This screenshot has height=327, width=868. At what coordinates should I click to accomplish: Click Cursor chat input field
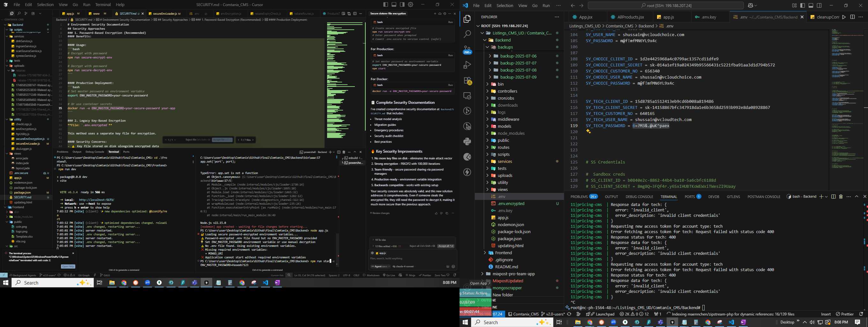click(413, 259)
